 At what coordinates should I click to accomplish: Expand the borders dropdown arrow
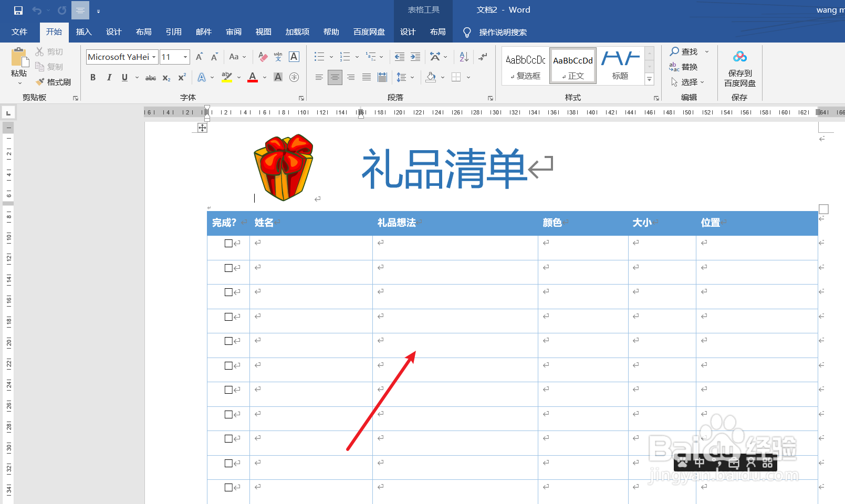[x=468, y=78]
